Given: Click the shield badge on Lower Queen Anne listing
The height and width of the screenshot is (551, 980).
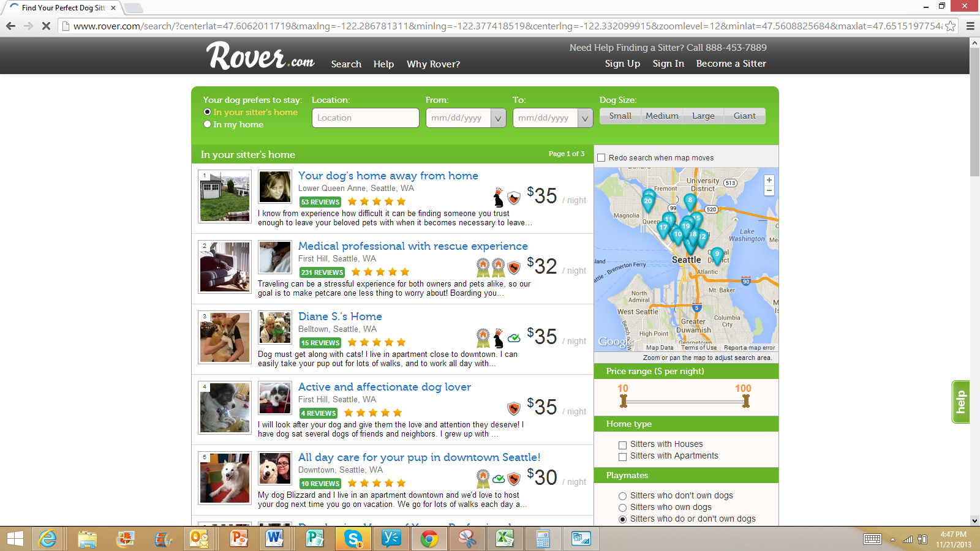Looking at the screenshot, I should 514,198.
